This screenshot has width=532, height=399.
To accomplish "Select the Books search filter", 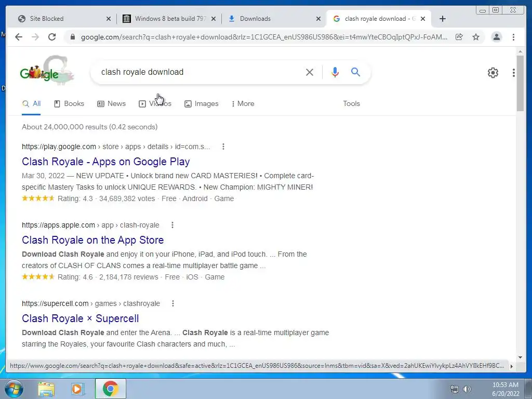I will (69, 103).
